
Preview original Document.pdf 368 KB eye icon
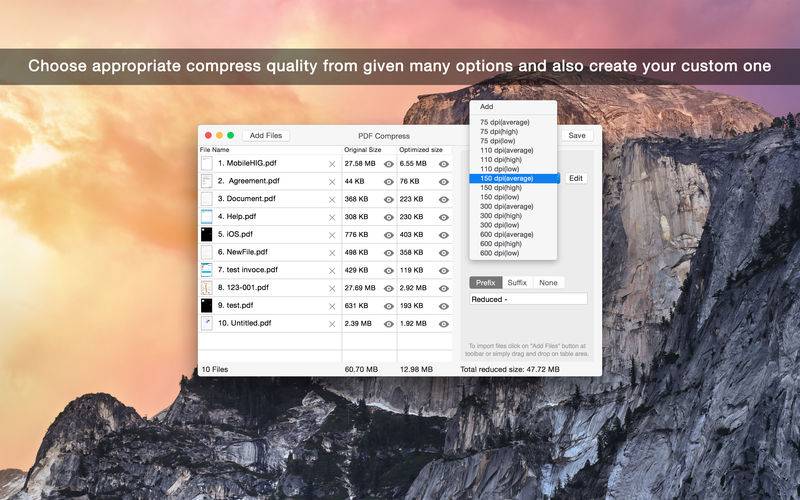pos(389,200)
